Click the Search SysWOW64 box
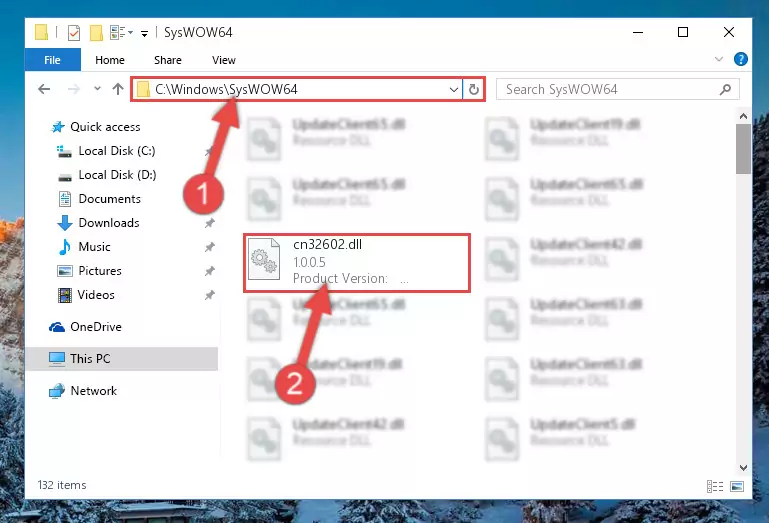This screenshot has height=523, width=769. click(x=617, y=89)
